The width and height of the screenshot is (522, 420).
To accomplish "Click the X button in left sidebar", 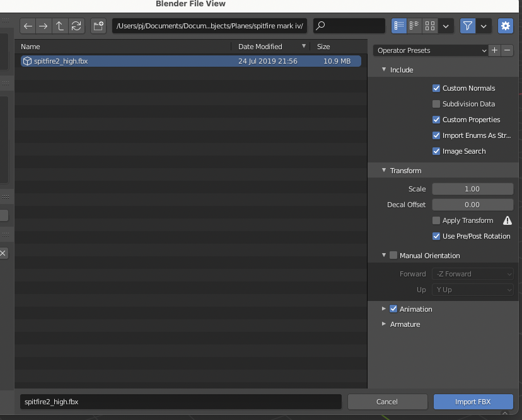I will pyautogui.click(x=3, y=253).
